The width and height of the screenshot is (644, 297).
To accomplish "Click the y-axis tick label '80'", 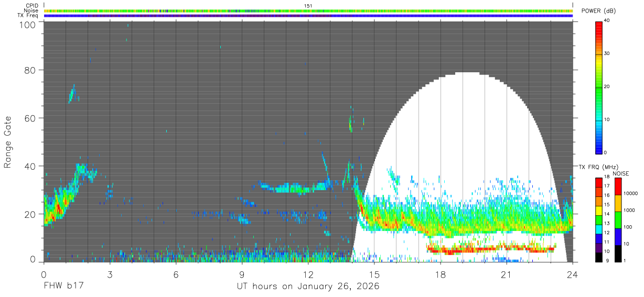I will coord(31,70).
